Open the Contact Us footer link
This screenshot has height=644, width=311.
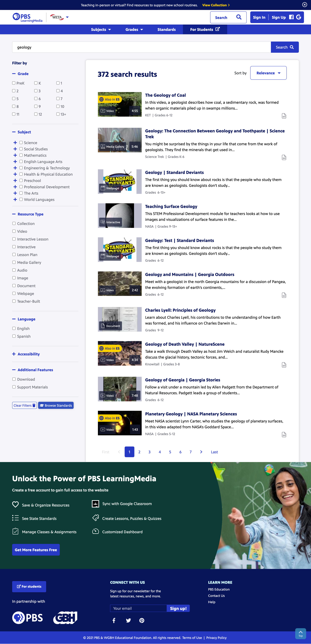pos(216,596)
